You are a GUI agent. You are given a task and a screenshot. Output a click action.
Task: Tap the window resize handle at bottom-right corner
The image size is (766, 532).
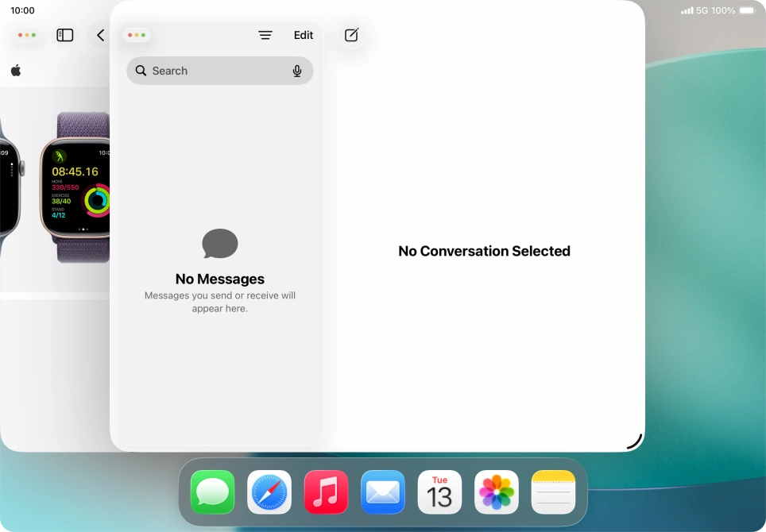coord(633,439)
